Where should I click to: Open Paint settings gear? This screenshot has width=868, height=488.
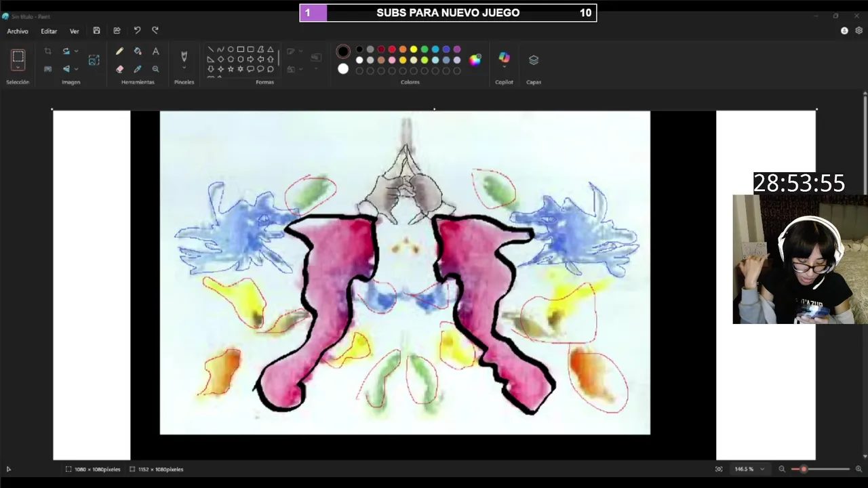(859, 30)
